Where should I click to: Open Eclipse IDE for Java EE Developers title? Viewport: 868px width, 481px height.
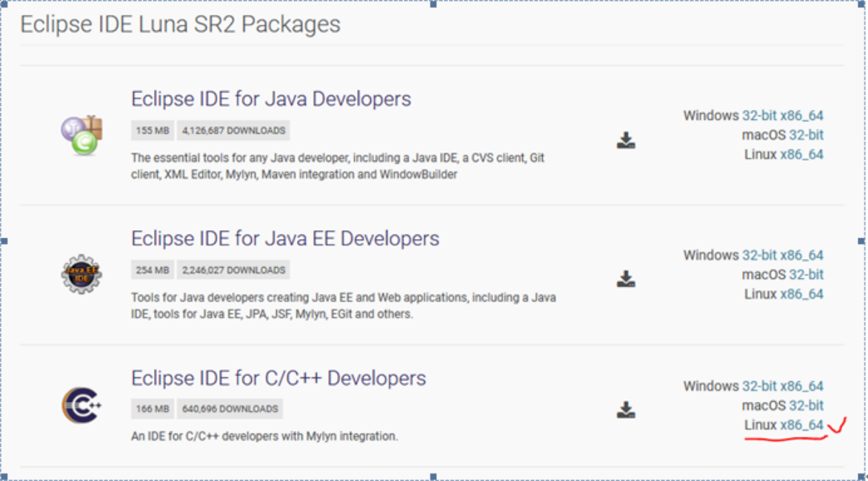click(x=285, y=238)
